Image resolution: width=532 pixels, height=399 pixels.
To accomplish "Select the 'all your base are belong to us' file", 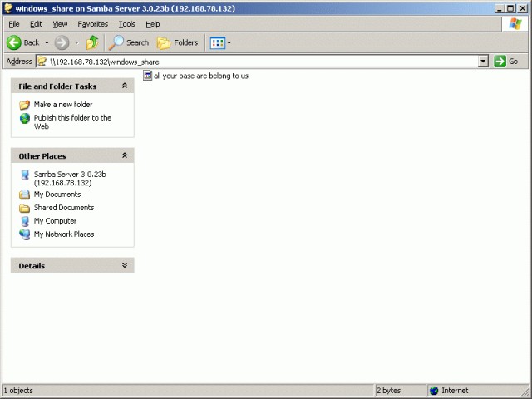I will coord(201,76).
